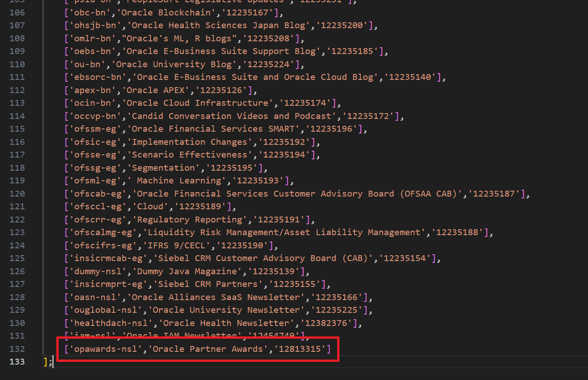The height and width of the screenshot is (380, 588).
Task: Select the 'insicrmcab-eg' key string
Action: [x=108, y=258]
